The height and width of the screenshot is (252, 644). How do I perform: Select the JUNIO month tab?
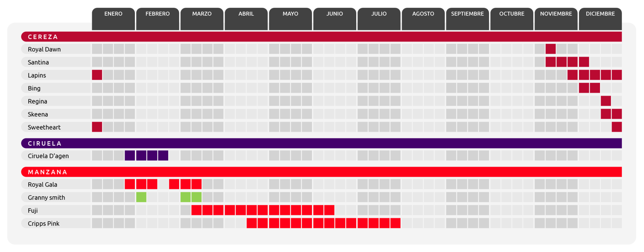pyautogui.click(x=335, y=14)
